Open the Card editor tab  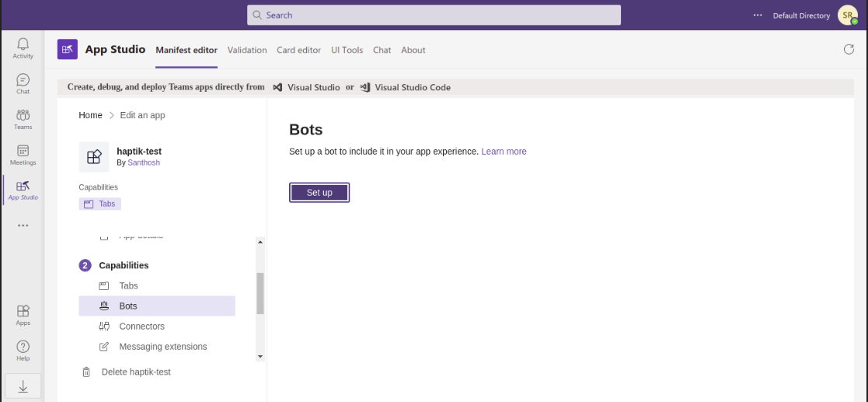click(299, 50)
